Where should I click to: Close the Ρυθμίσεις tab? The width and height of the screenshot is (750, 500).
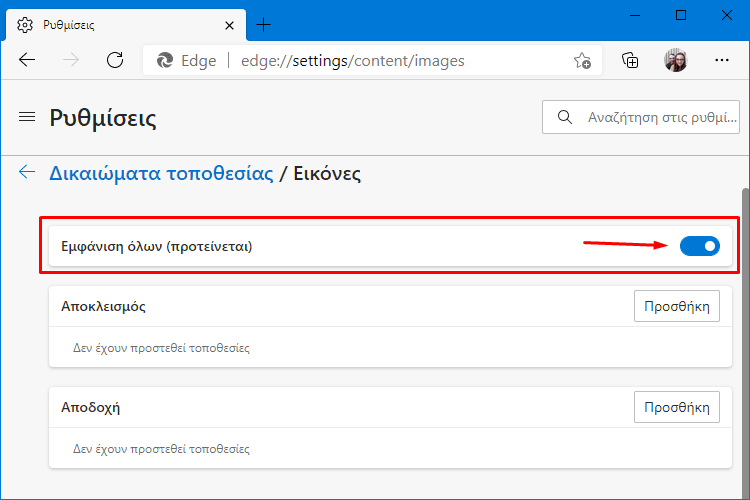[230, 25]
